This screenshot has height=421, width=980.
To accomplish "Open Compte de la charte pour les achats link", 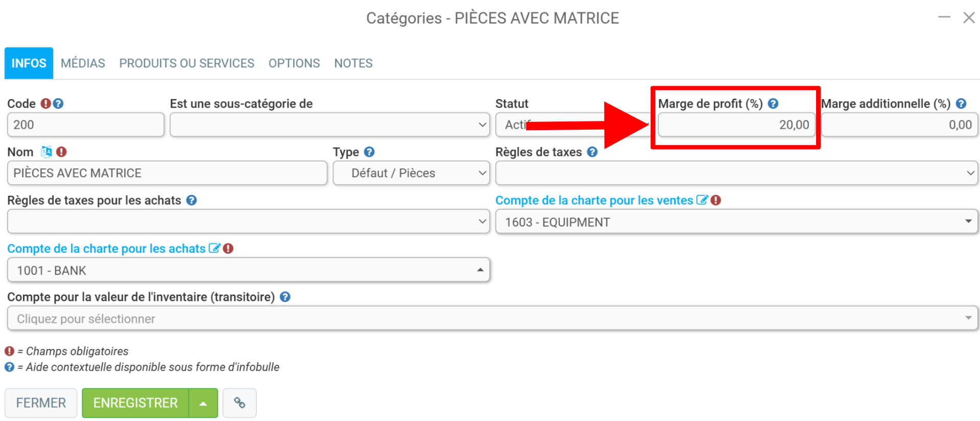I will [106, 249].
